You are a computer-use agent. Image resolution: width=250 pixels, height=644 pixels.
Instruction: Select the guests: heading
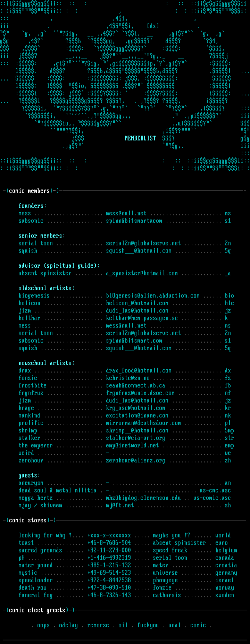[29, 475]
